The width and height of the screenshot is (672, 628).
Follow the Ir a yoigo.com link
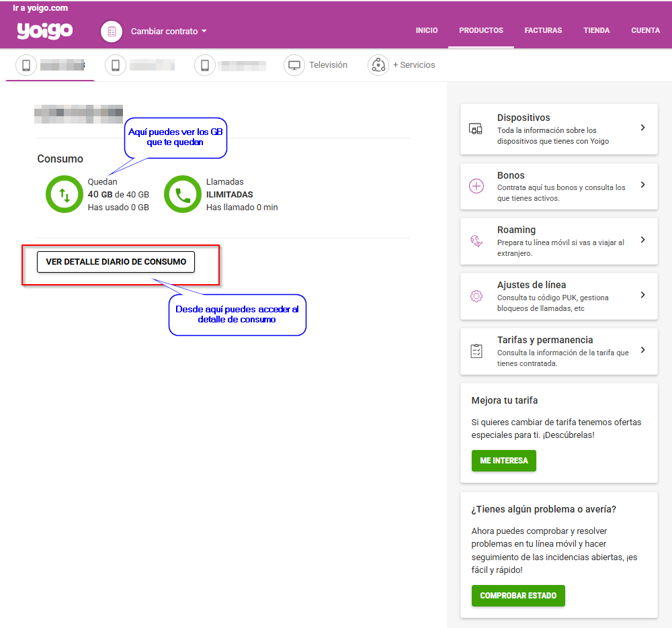(x=40, y=8)
